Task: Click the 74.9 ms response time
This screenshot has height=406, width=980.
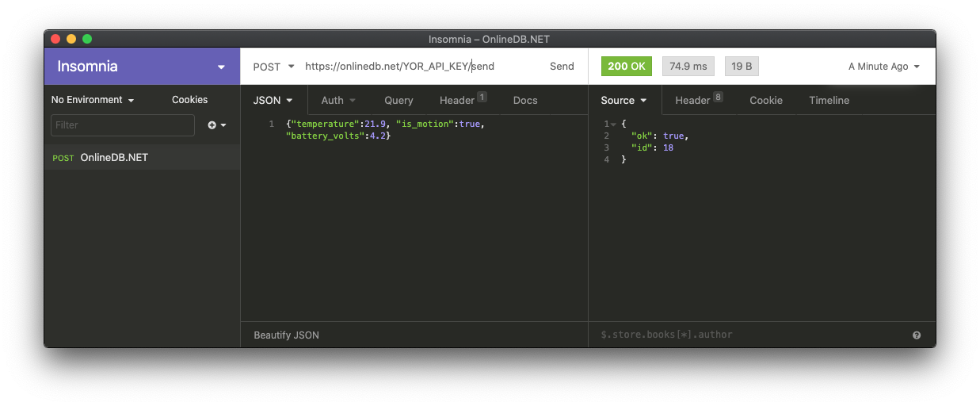Action: tap(688, 67)
